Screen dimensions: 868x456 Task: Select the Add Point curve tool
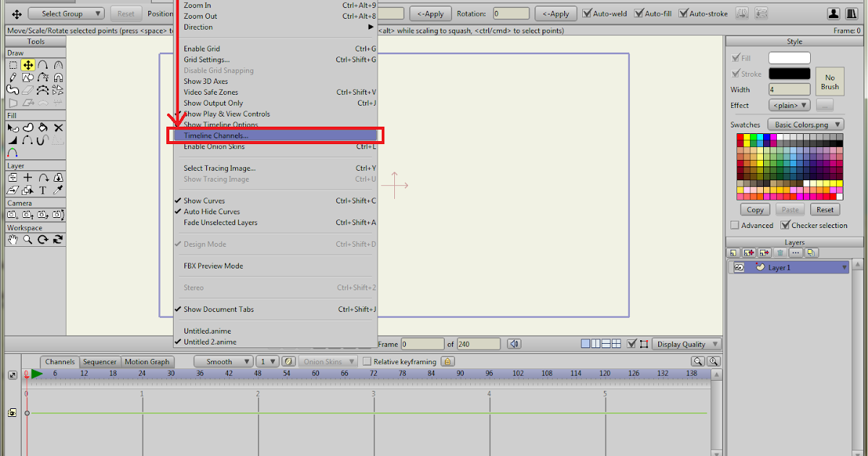43,65
